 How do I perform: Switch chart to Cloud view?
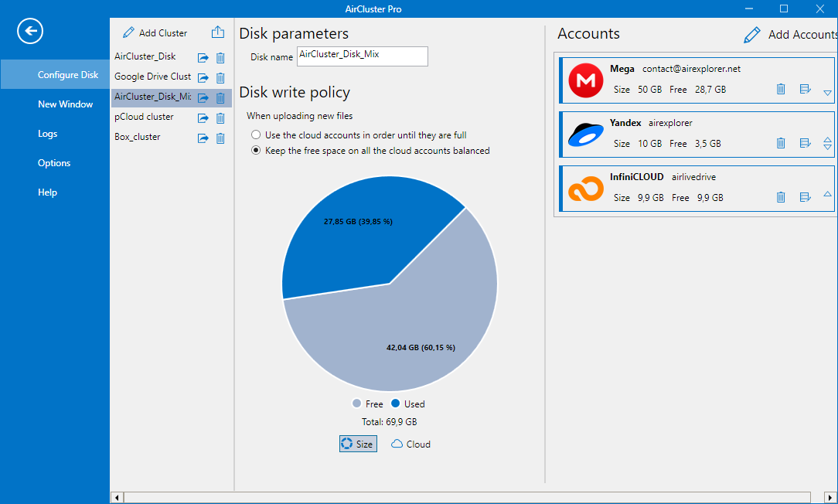coord(410,444)
